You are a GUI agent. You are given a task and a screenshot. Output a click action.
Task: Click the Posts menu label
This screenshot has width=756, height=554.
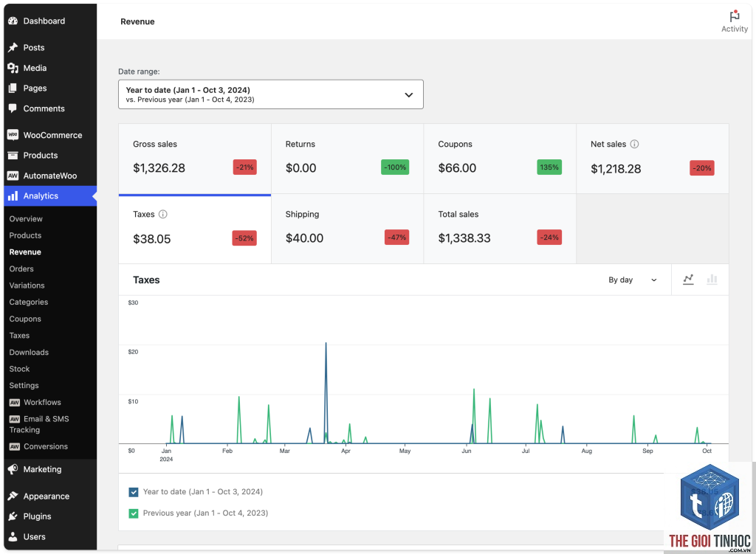[34, 47]
